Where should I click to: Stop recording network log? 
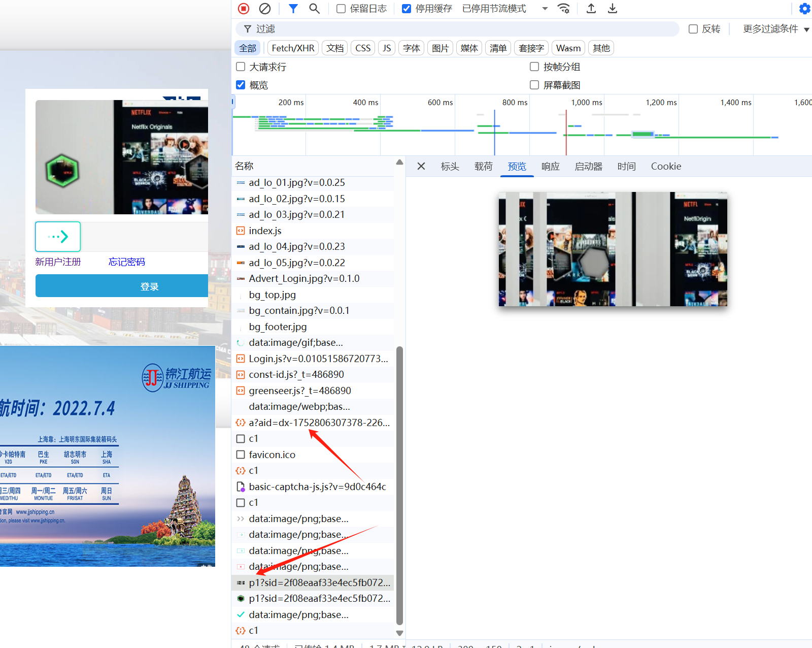tap(244, 9)
